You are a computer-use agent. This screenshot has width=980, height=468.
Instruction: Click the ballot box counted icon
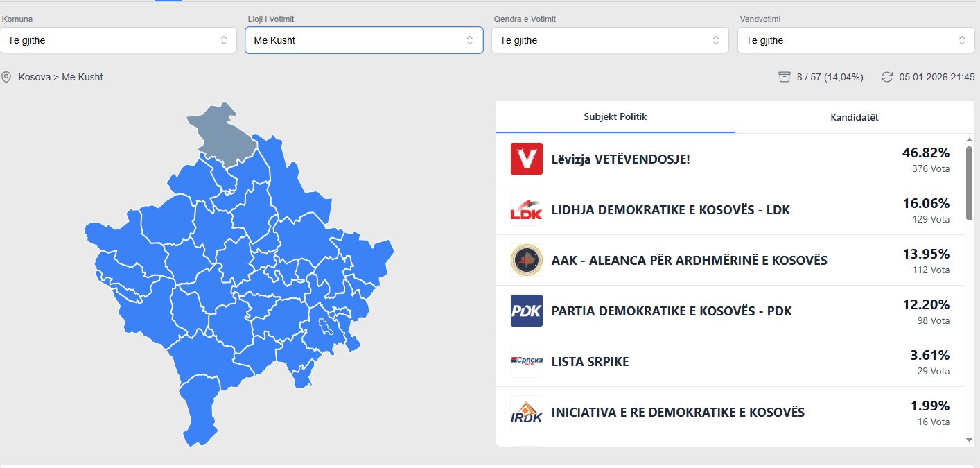pyautogui.click(x=785, y=77)
